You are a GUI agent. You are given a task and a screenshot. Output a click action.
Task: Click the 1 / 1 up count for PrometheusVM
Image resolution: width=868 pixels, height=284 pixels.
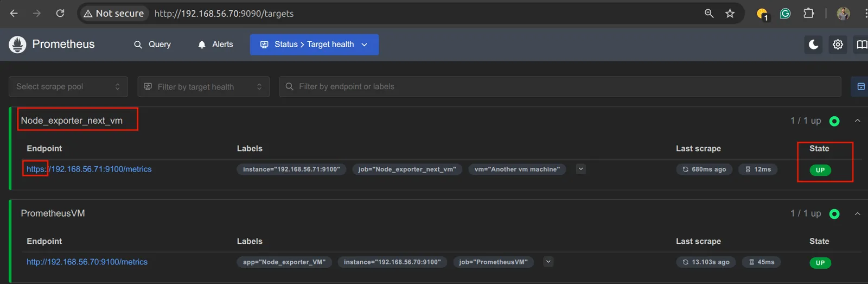pos(806,213)
